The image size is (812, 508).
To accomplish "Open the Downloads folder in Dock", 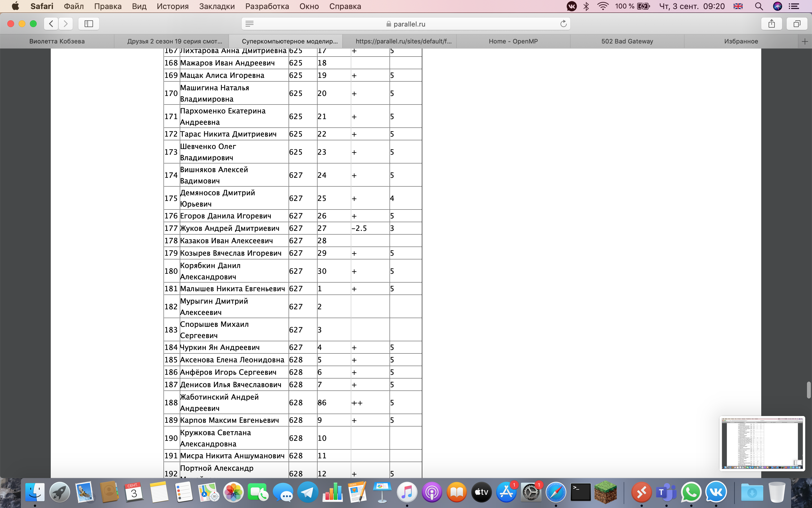I will coord(752,492).
